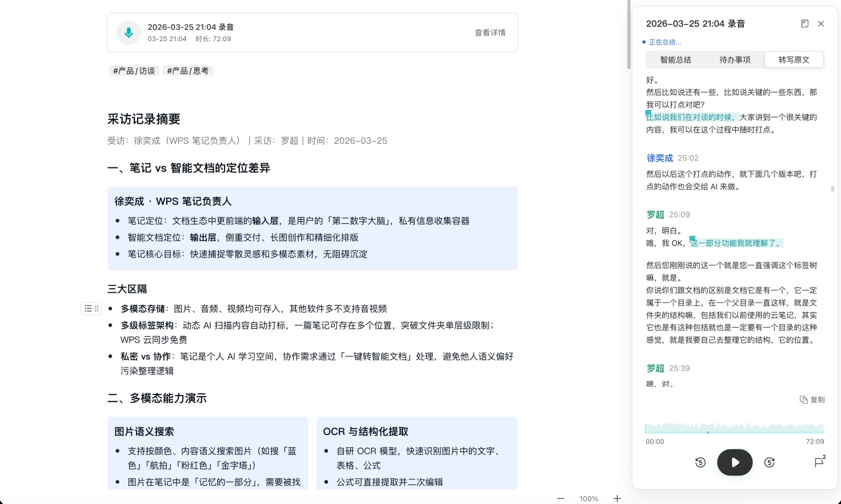This screenshot has width=841, height=504.
Task: Select the microphone icon on the recording card
Action: pos(129,33)
